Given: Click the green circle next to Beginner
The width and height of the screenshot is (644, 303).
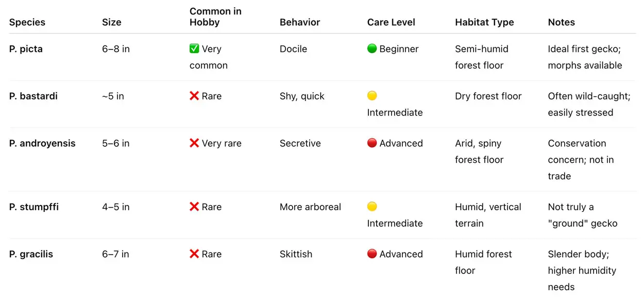Looking at the screenshot, I should pyautogui.click(x=372, y=49).
